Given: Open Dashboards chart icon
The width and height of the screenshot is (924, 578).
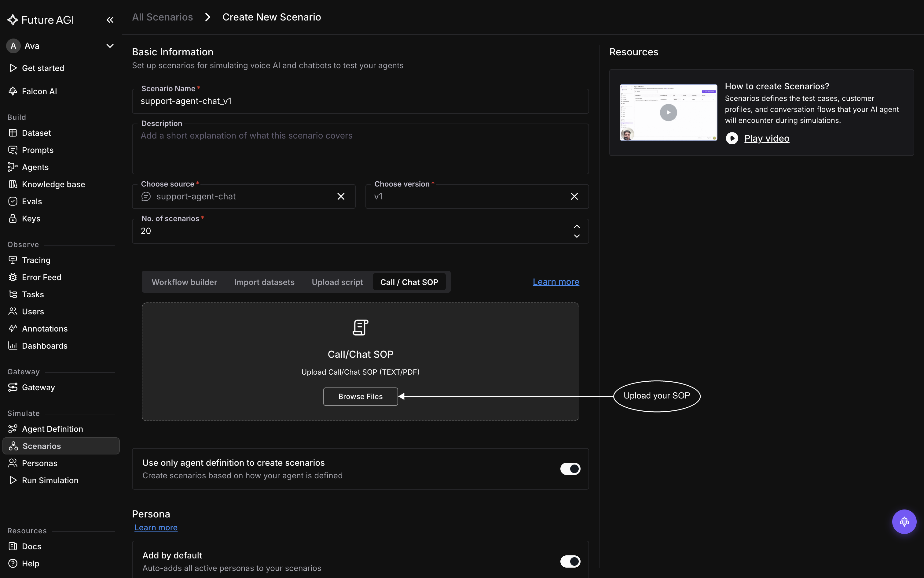Looking at the screenshot, I should tap(13, 346).
